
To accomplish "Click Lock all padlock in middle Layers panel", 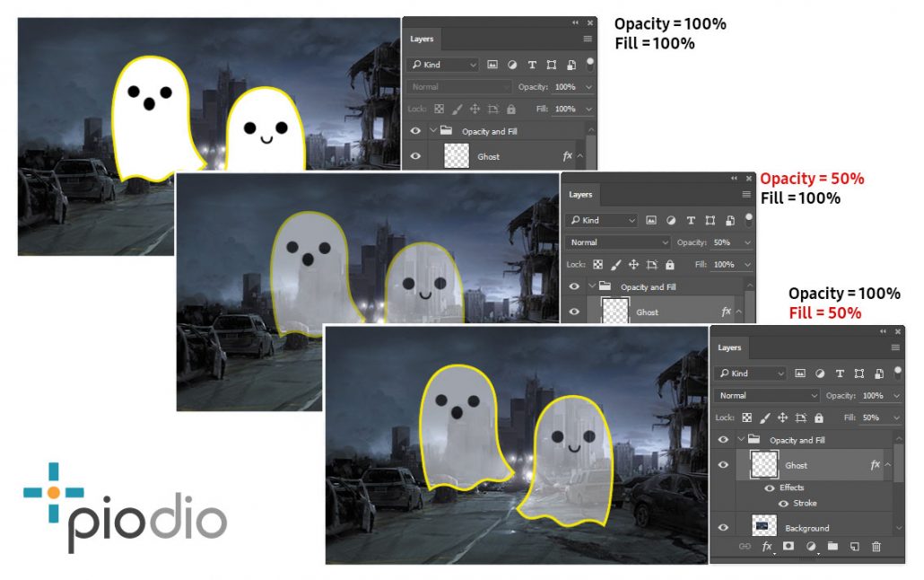I will (669, 264).
